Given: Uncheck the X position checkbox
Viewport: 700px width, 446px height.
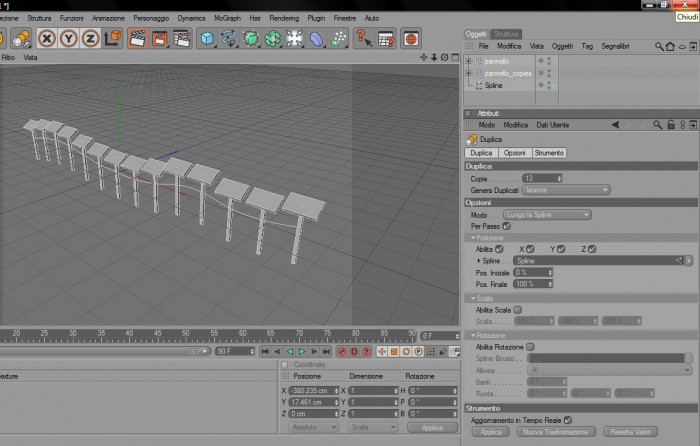Looking at the screenshot, I should click(530, 249).
